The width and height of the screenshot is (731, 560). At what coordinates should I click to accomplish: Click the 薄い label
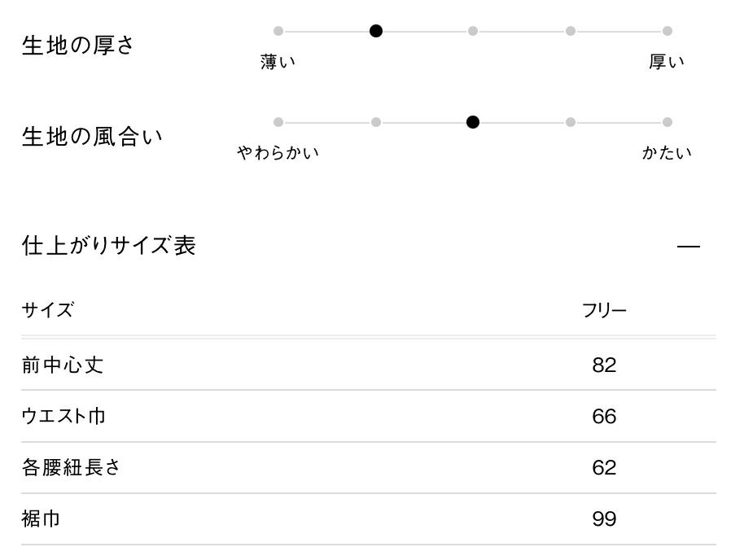278,62
